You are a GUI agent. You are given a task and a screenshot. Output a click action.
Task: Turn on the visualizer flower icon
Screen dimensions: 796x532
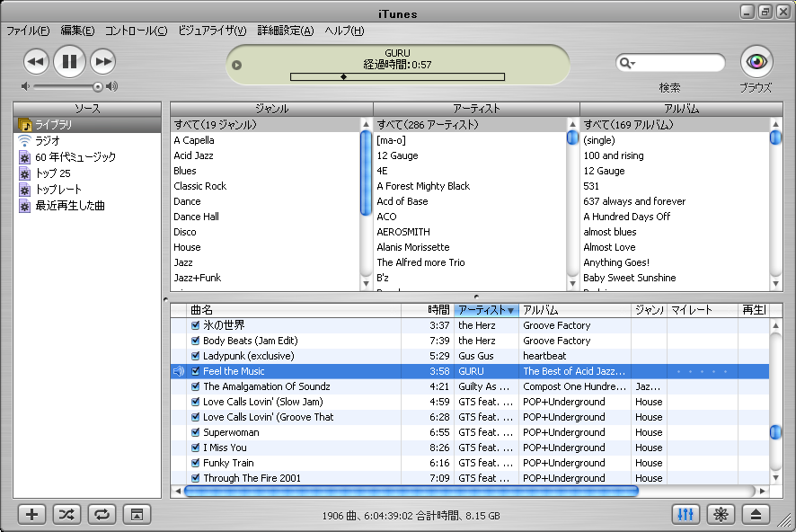pos(720,514)
